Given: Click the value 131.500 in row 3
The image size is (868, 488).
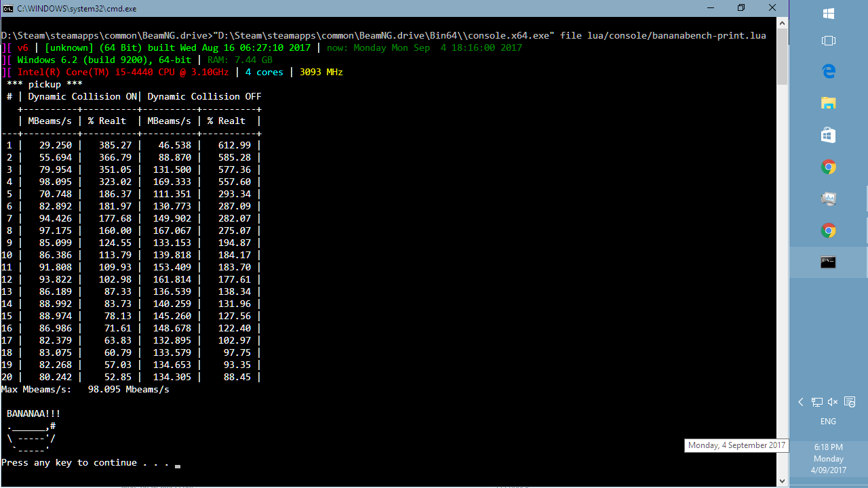Looking at the screenshot, I should [172, 169].
